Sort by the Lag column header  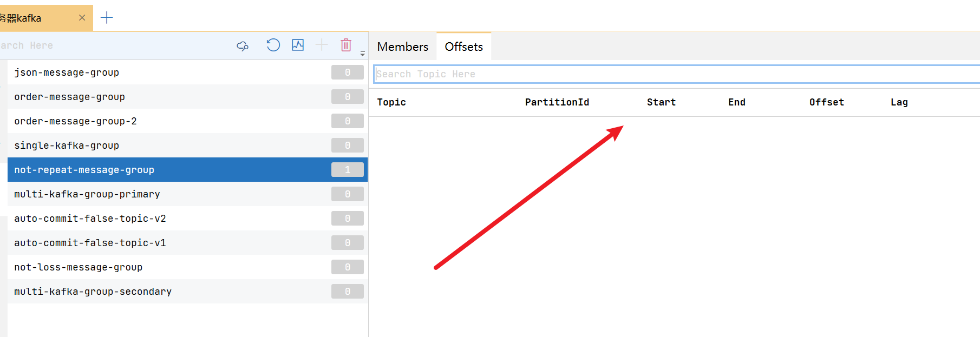pos(899,102)
